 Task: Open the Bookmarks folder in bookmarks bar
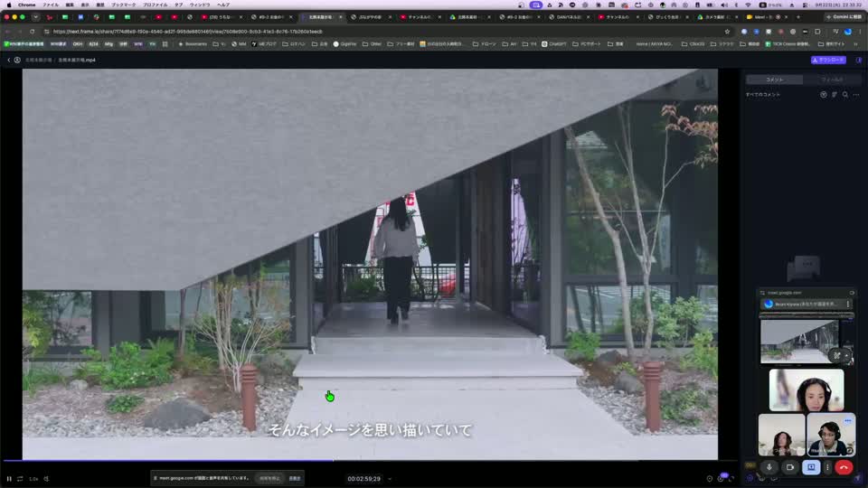tap(193, 43)
